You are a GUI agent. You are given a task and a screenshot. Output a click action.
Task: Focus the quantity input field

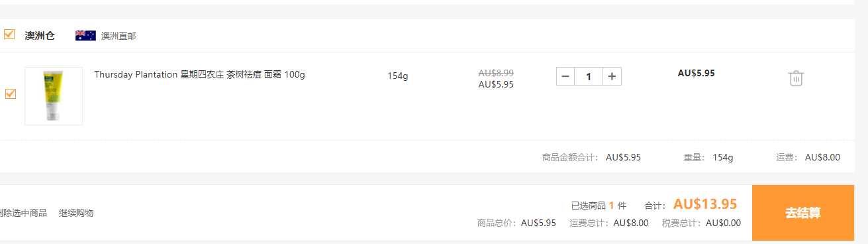point(589,76)
